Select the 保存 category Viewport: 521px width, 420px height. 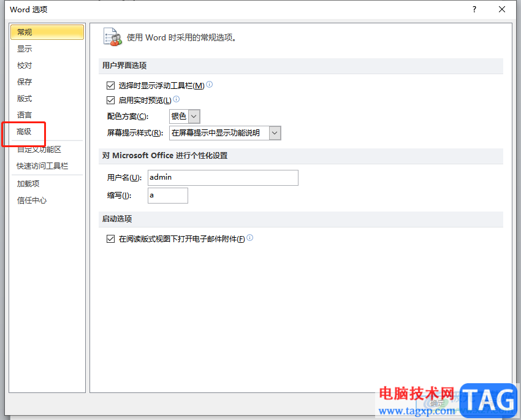[x=25, y=82]
